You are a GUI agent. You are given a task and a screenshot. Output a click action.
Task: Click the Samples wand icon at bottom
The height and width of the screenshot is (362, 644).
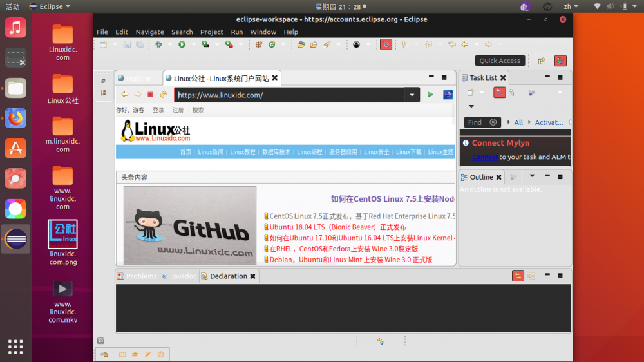pos(148,354)
